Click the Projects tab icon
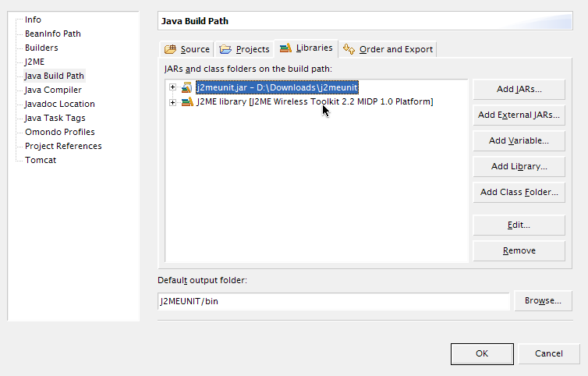The image size is (588, 376). pyautogui.click(x=226, y=49)
